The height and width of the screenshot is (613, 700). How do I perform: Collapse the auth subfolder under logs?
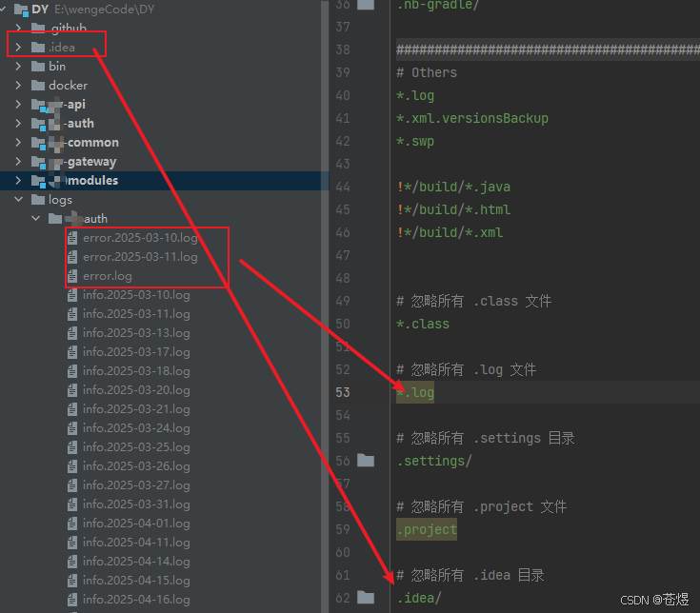click(36, 218)
